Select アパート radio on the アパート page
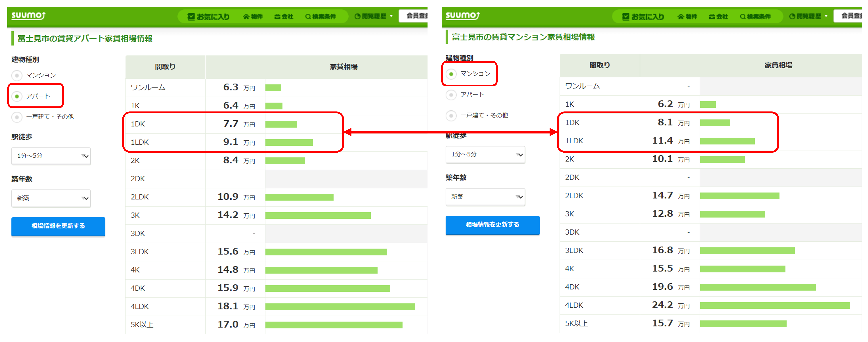868x342 pixels. point(17,97)
